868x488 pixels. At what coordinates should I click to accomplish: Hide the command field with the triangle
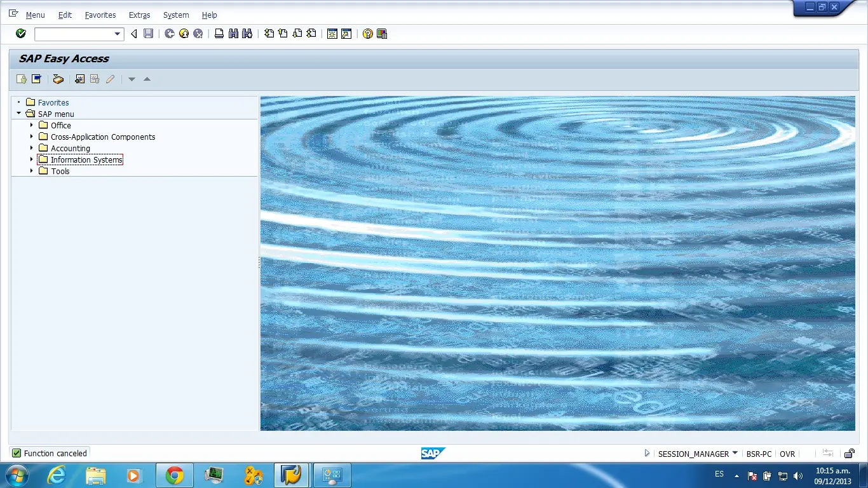point(133,34)
